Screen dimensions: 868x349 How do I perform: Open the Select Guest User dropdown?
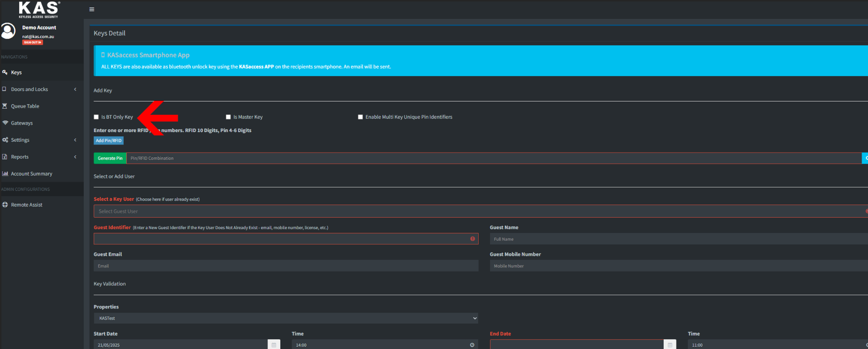(481, 211)
